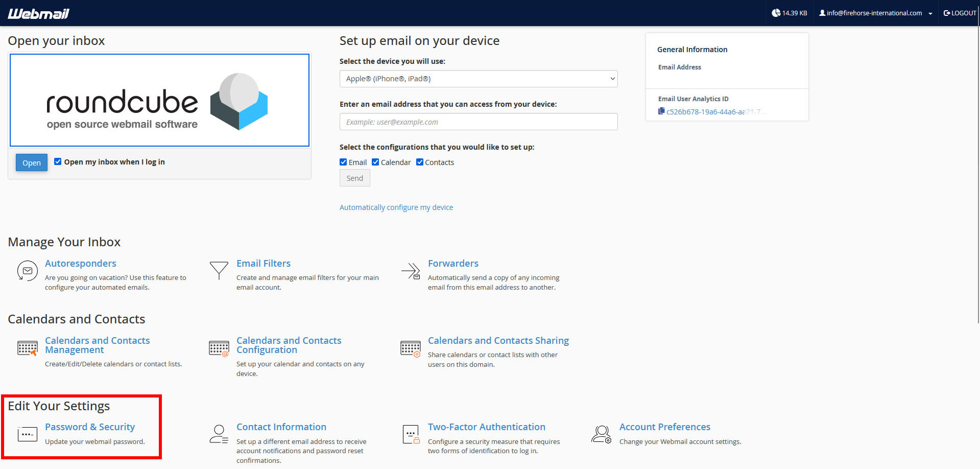Click the Password & Security icon
Viewport: 980px width, 469px height.
tap(28, 434)
